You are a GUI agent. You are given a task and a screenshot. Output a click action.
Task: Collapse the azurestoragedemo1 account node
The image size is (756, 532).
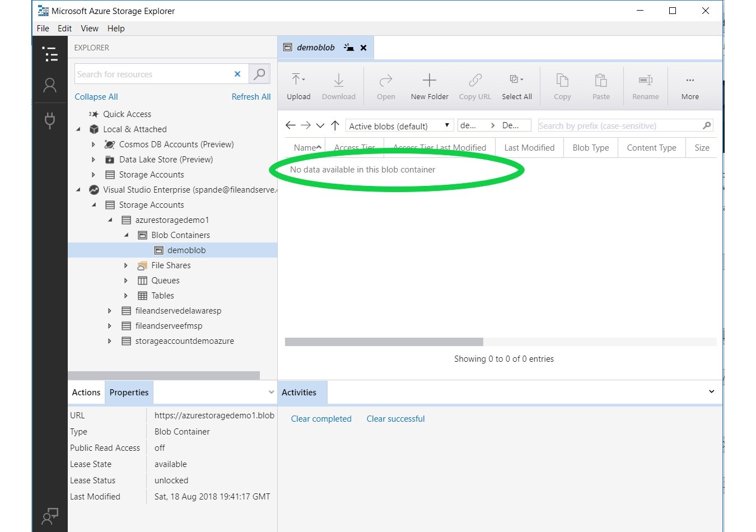coord(110,220)
